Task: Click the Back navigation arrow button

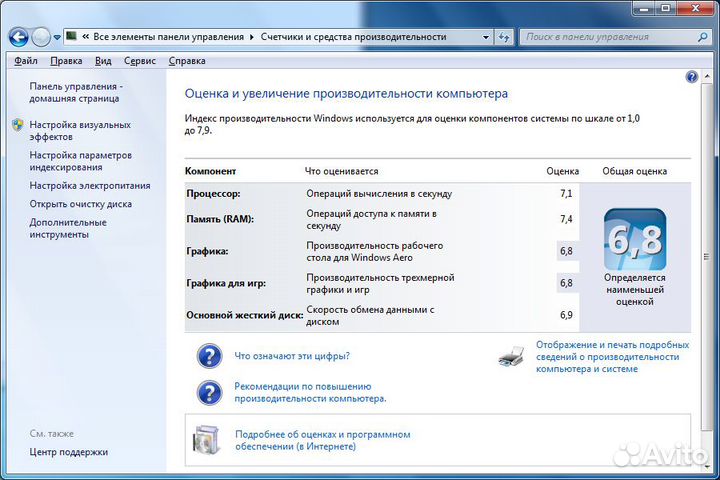Action: coord(19,37)
